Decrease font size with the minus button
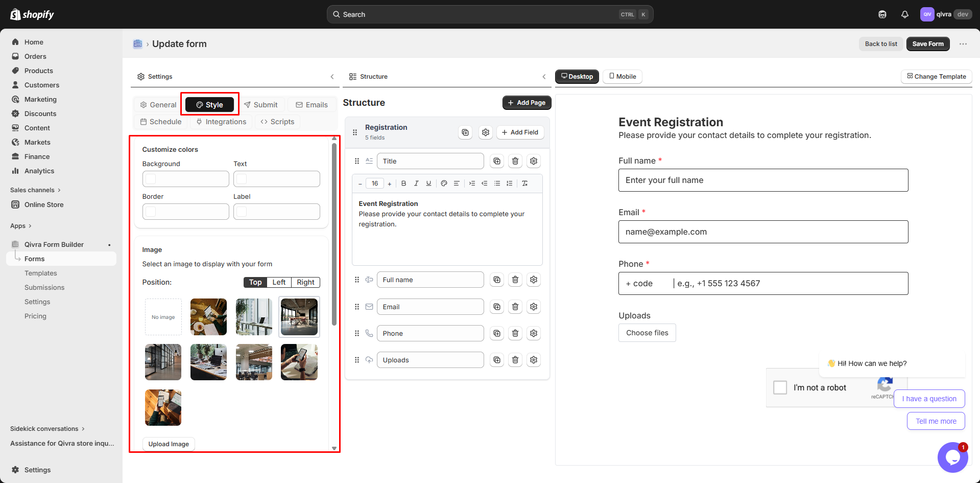This screenshot has height=483, width=980. [x=360, y=183]
